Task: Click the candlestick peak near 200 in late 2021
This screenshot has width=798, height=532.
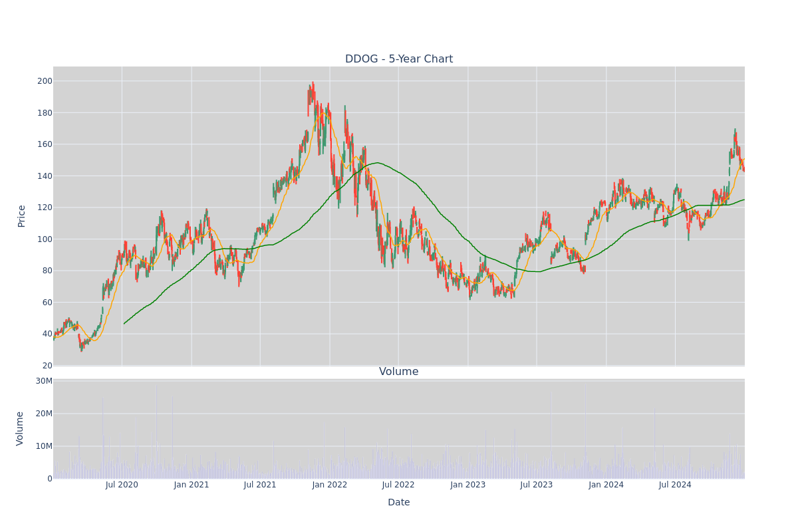Action: (313, 84)
